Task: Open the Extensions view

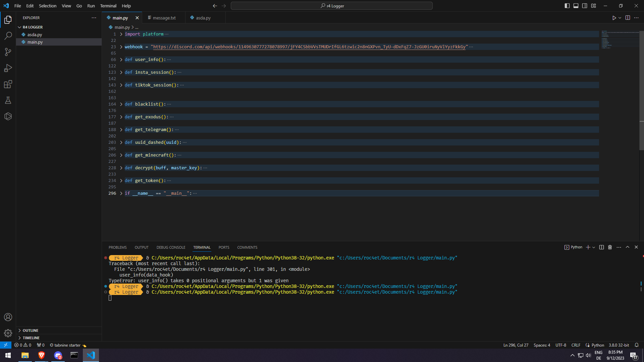Action: [x=8, y=84]
